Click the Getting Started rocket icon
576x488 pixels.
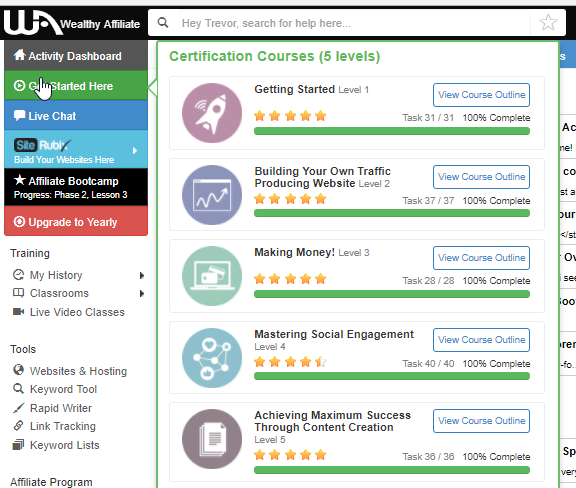212,113
